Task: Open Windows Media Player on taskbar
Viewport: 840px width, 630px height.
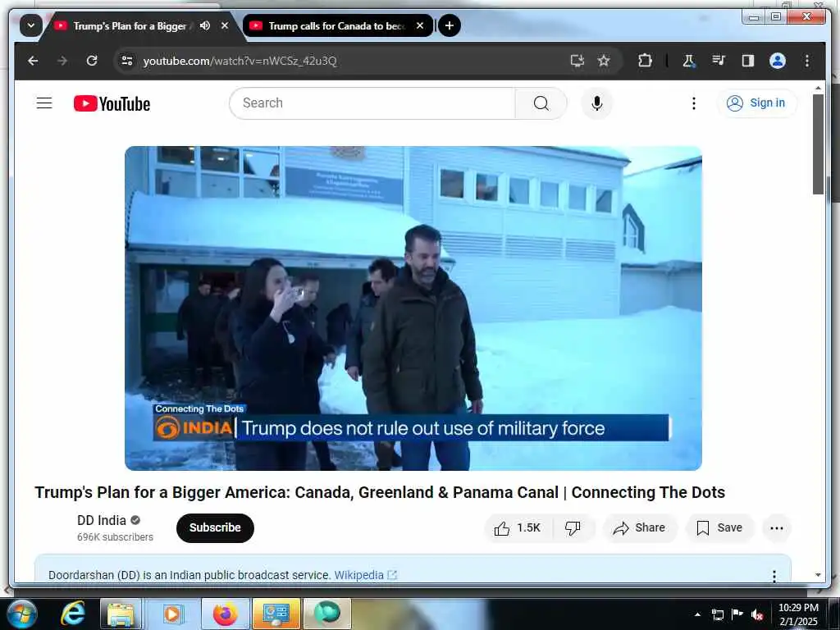Action: 172,614
